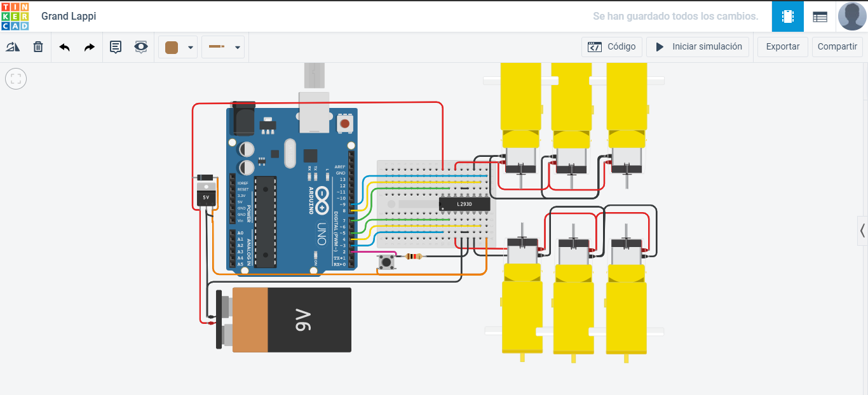Click the user profile avatar
This screenshot has width=868, height=395.
click(851, 16)
